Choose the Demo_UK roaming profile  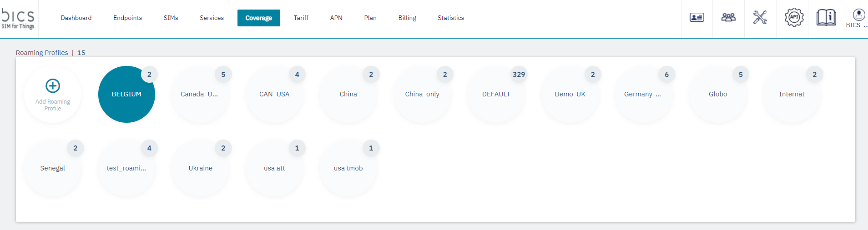[570, 95]
